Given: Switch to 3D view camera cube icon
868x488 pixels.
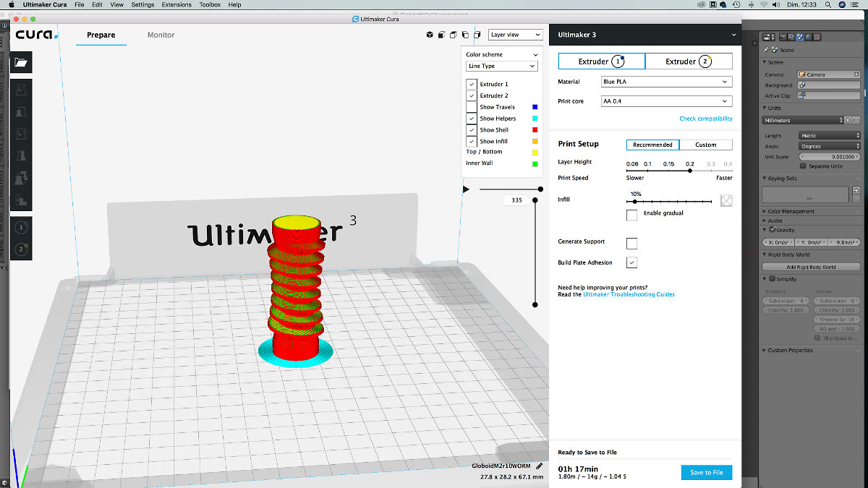Looking at the screenshot, I should coord(429,35).
